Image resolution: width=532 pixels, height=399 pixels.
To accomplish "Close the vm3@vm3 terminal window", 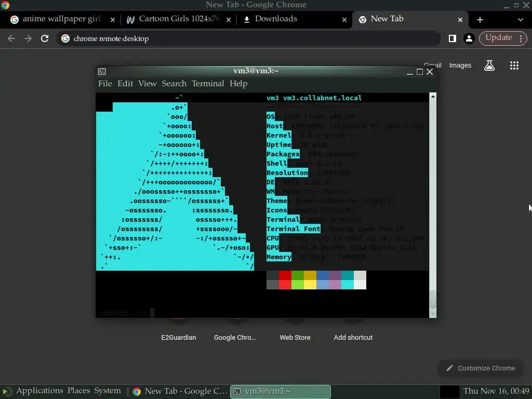I will [430, 72].
